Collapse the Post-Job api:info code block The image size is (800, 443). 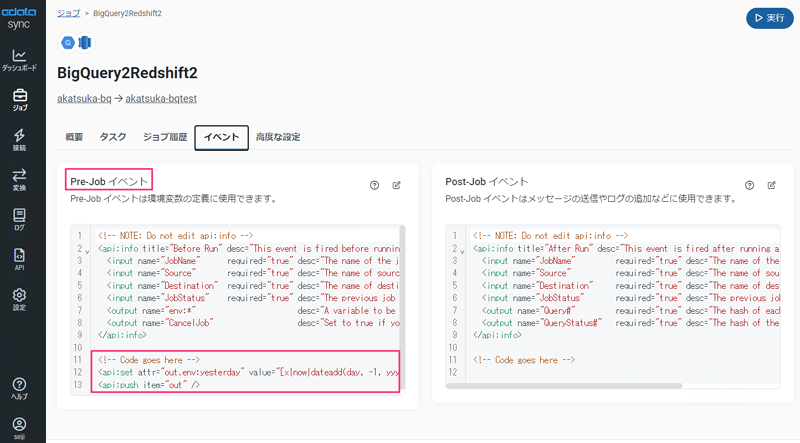(462, 250)
